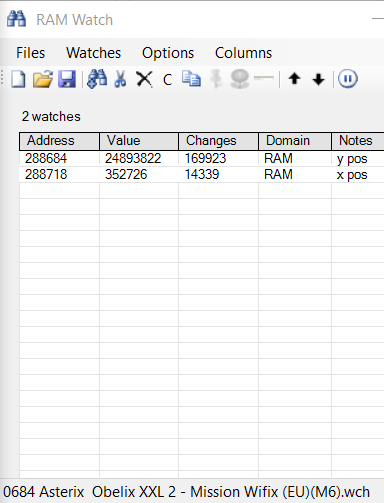Sort by the Notes column header
Screen dimensions: 384x503
[358, 141]
